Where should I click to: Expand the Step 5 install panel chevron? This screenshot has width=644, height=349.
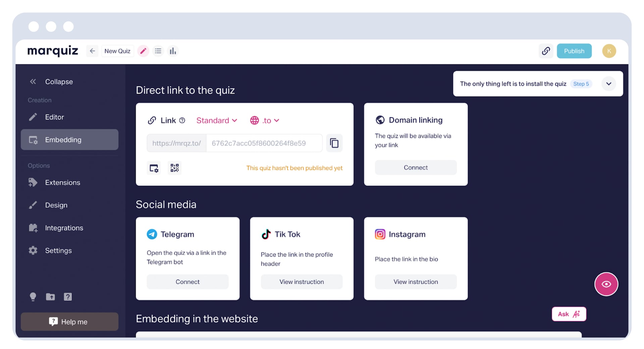(x=608, y=84)
